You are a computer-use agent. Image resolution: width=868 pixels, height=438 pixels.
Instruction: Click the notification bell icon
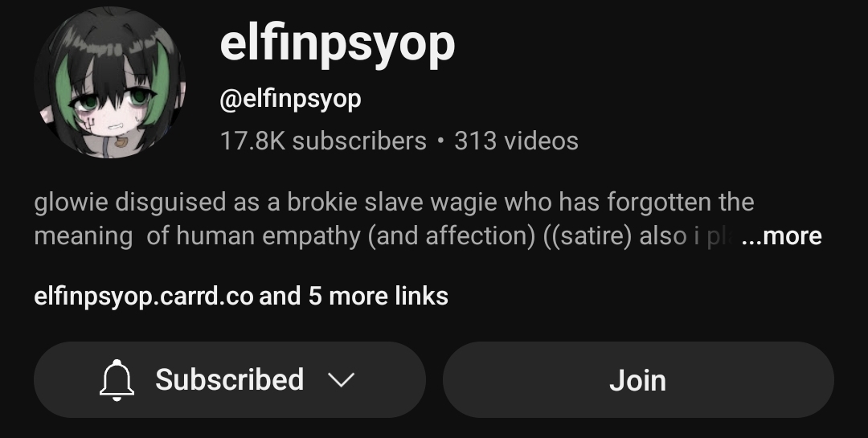coord(117,380)
